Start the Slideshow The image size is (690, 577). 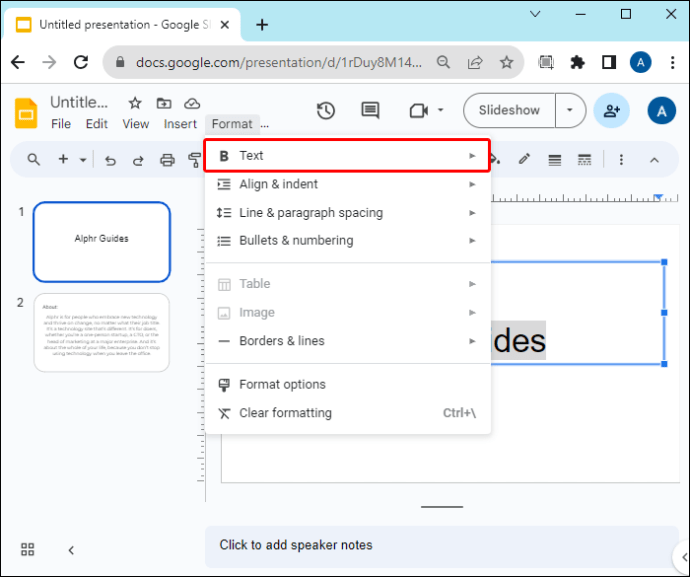(509, 110)
